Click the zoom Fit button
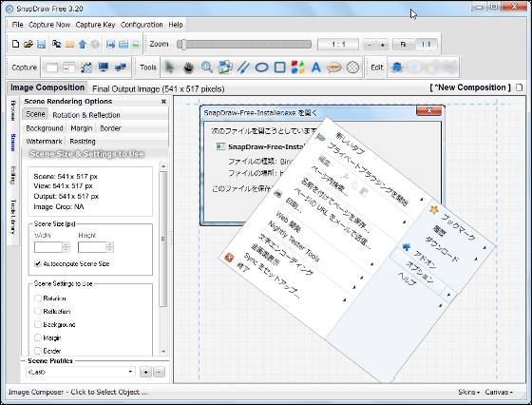Image resolution: width=532 pixels, height=405 pixels. [403, 44]
